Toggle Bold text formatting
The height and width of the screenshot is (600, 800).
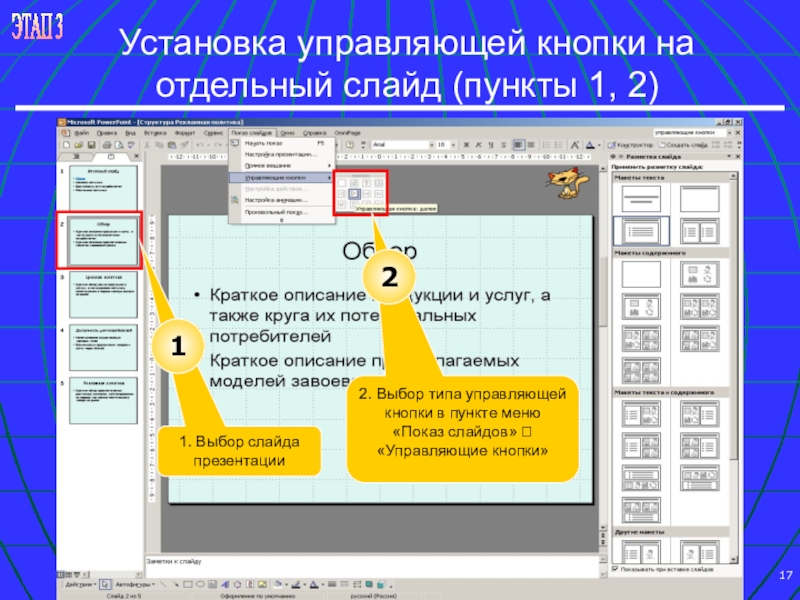[466, 145]
